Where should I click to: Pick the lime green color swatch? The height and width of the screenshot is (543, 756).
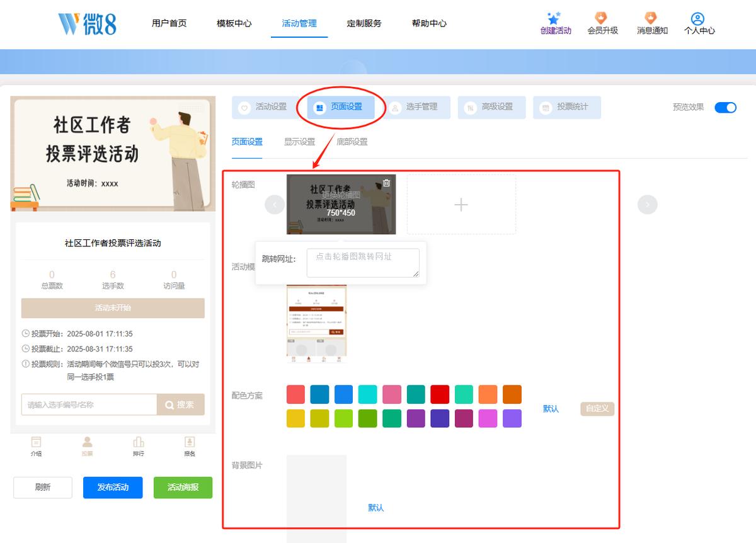pos(344,418)
